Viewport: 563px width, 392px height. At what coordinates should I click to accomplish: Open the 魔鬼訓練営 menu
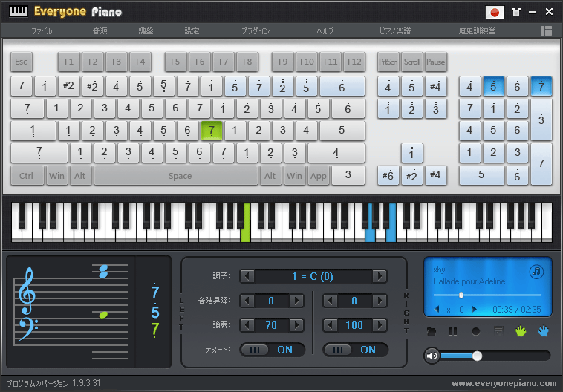coord(477,31)
